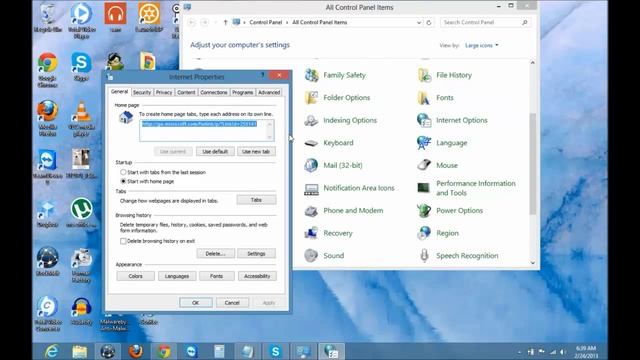
Task: Enable Delete browsing history on exit
Action: [123, 241]
